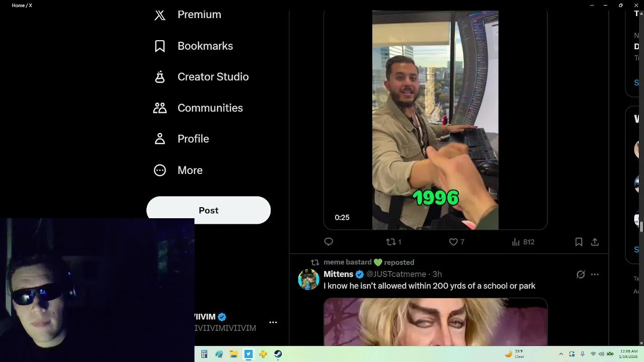Image resolution: width=644 pixels, height=362 pixels.
Task: Open Steam from the Windows taskbar
Action: [278, 354]
